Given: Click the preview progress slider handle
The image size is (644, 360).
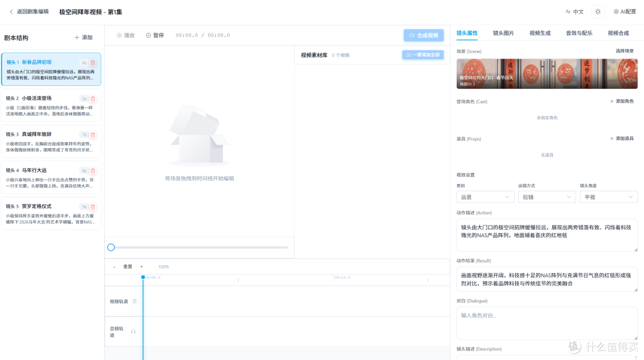Looking at the screenshot, I should pos(111,247).
